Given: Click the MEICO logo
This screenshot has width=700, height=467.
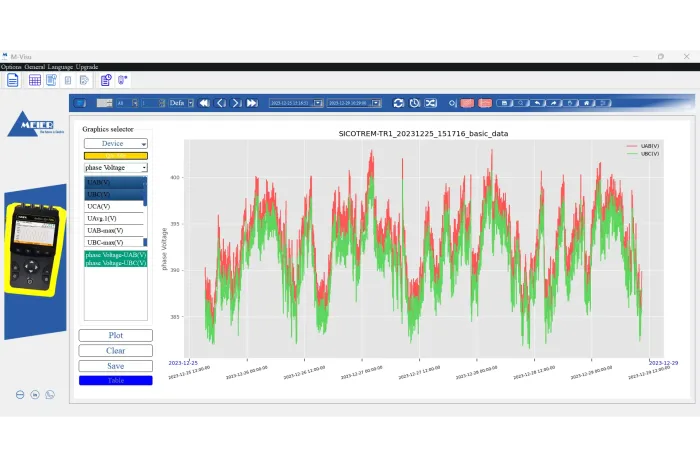Looking at the screenshot, I should [36, 124].
